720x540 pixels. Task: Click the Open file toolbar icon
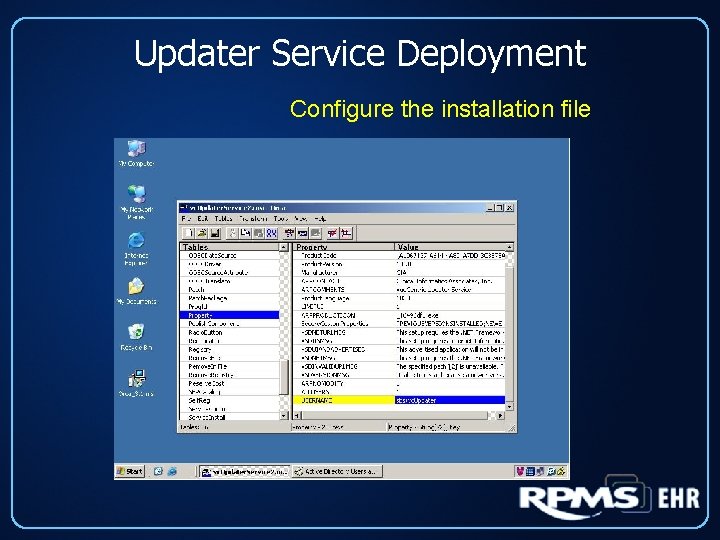202,233
